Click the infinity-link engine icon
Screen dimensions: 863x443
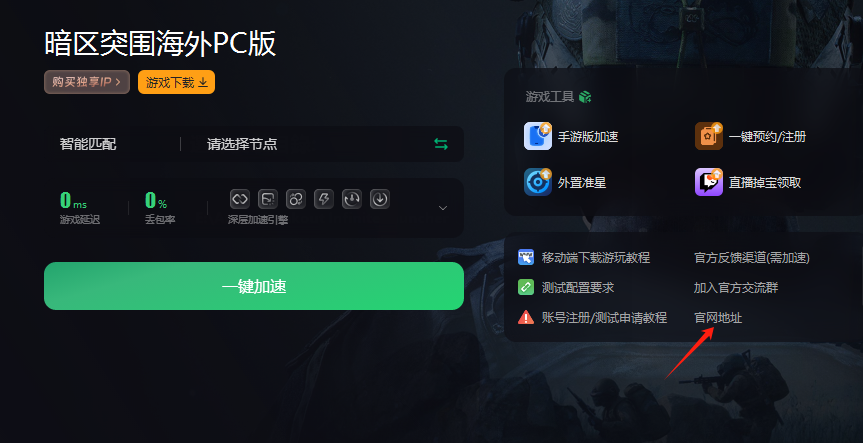(239, 199)
